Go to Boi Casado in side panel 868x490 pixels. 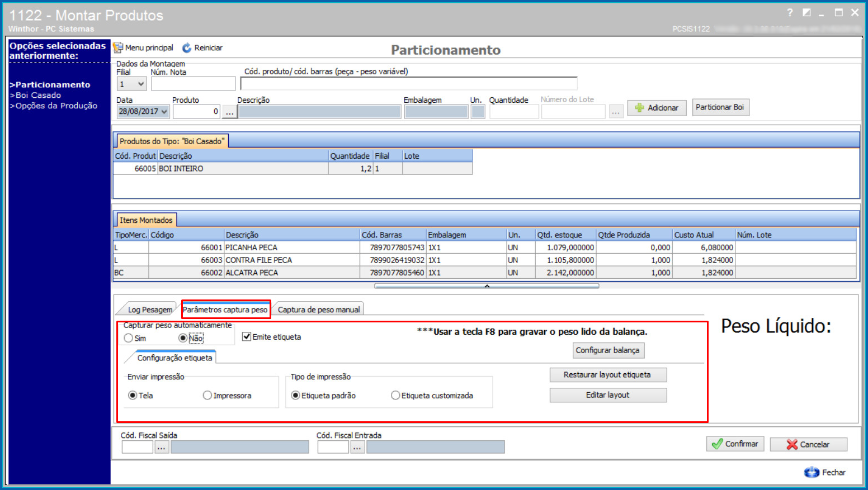pyautogui.click(x=35, y=96)
